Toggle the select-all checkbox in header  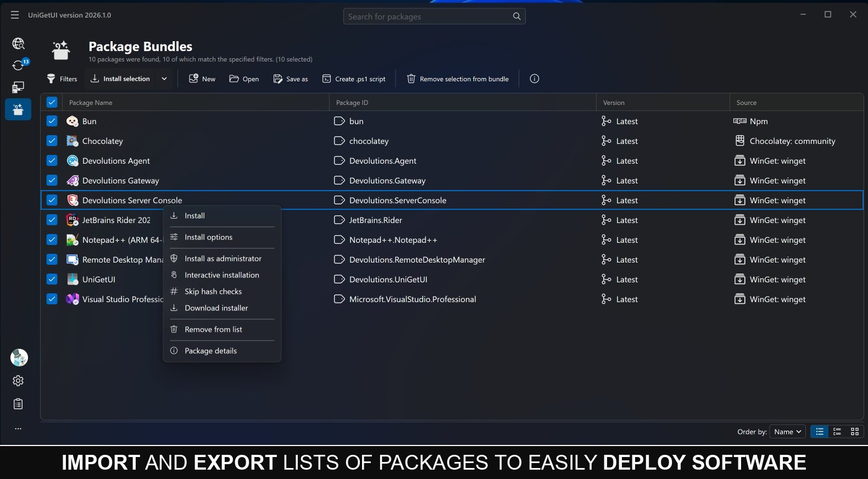(x=52, y=102)
